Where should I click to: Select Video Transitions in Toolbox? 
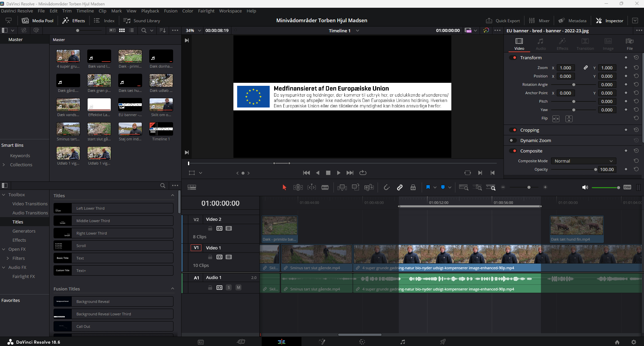pyautogui.click(x=30, y=204)
